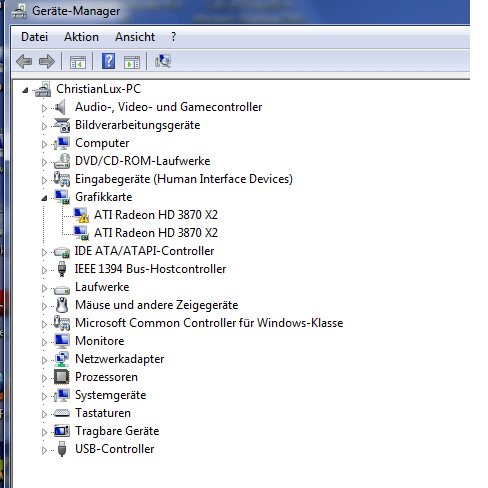Image resolution: width=488 pixels, height=488 pixels.
Task: Open the ? help menu
Action: [x=173, y=37]
